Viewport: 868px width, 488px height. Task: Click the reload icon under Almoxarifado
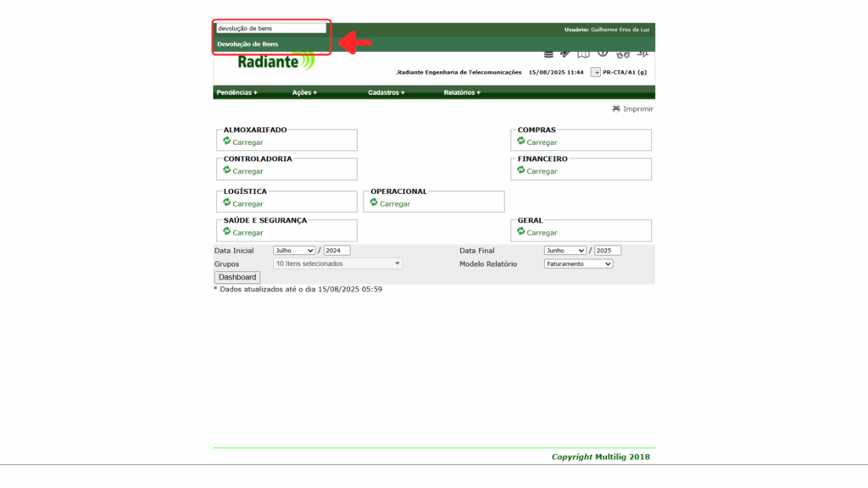tap(227, 141)
